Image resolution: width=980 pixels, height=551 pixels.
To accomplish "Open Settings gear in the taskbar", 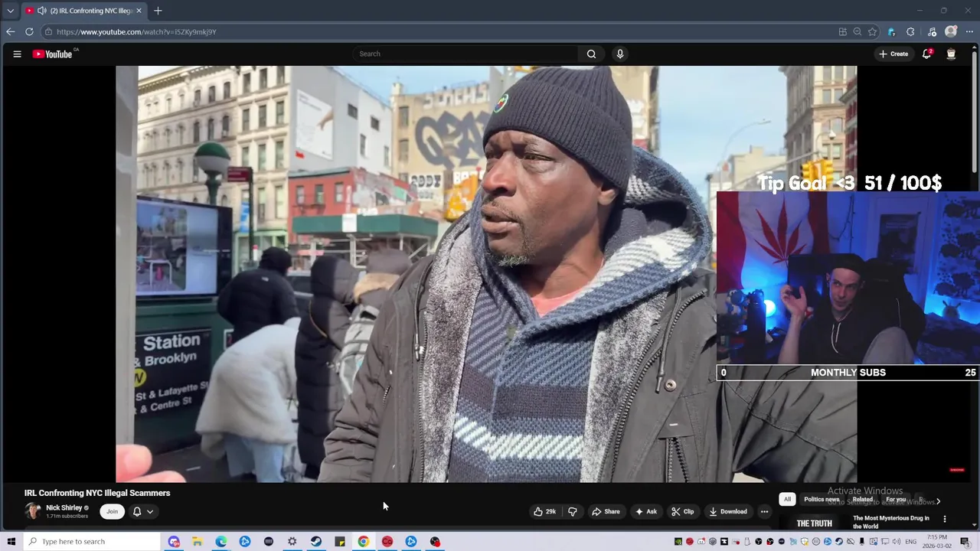I will coord(292,541).
